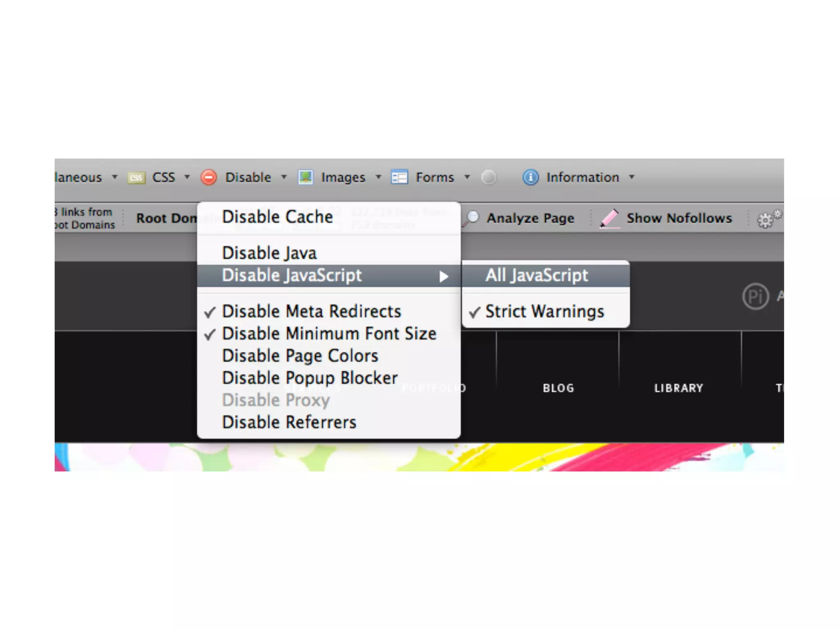Open the LIBRARY navigation link
Image resolution: width=840 pixels, height=630 pixels.
tap(678, 388)
